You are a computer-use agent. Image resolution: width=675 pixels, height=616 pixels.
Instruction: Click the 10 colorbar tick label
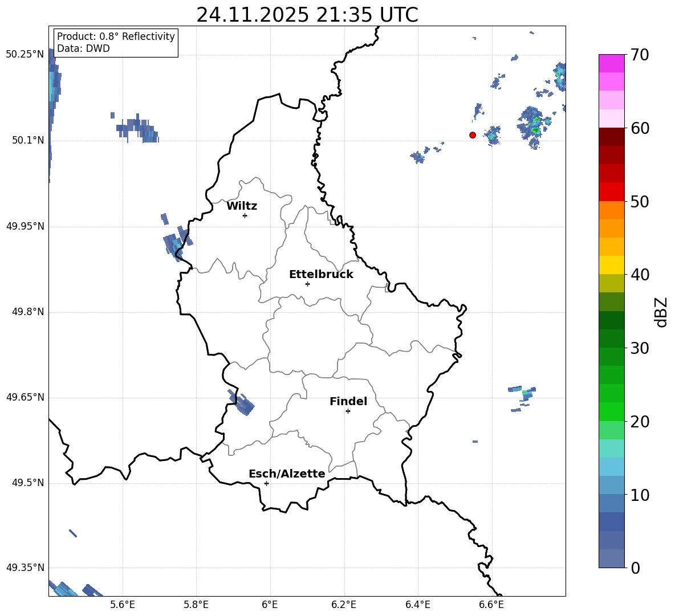pyautogui.click(x=640, y=495)
